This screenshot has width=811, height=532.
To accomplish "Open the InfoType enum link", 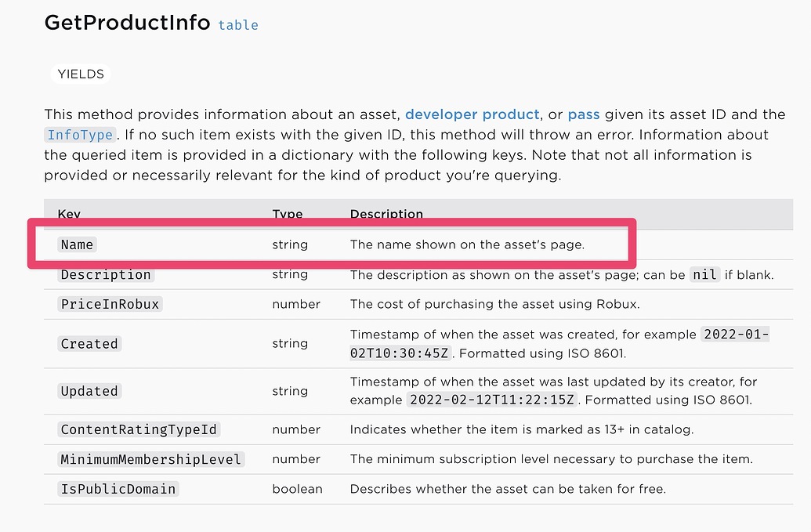I will tap(80, 135).
